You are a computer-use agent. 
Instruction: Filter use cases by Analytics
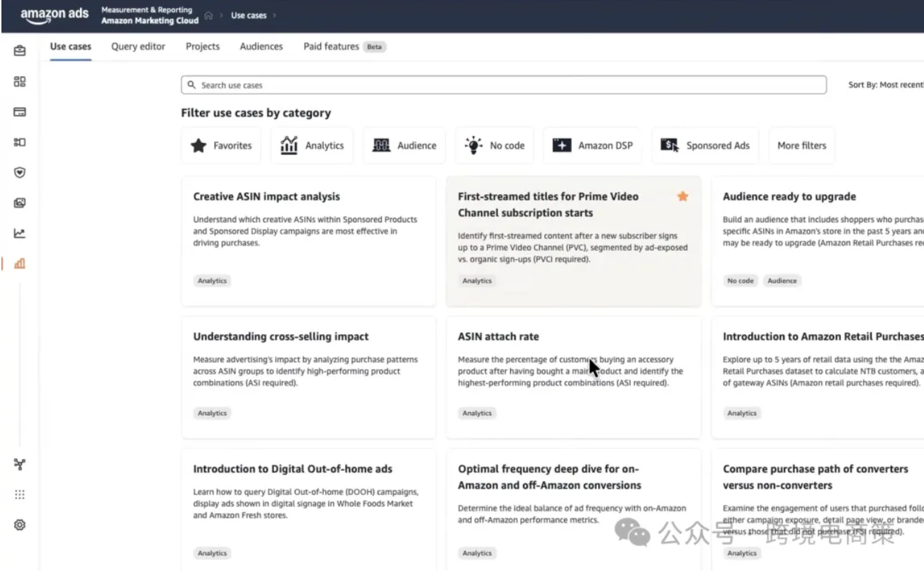pyautogui.click(x=312, y=145)
